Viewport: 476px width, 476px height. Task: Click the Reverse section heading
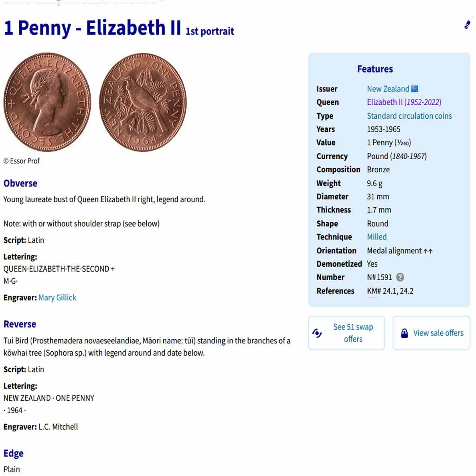click(x=20, y=324)
